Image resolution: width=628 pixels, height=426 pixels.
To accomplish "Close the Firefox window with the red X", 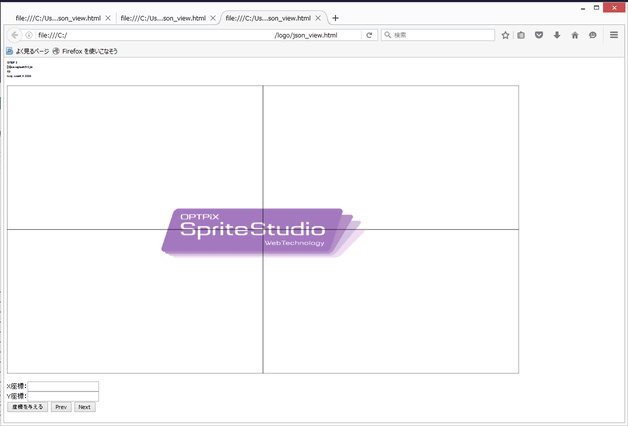I will pyautogui.click(x=614, y=8).
